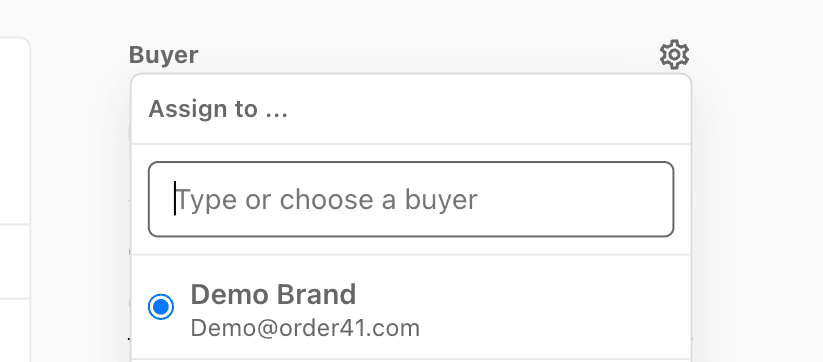
Task: Choose the Demo Brand buyer name
Action: coord(273,294)
